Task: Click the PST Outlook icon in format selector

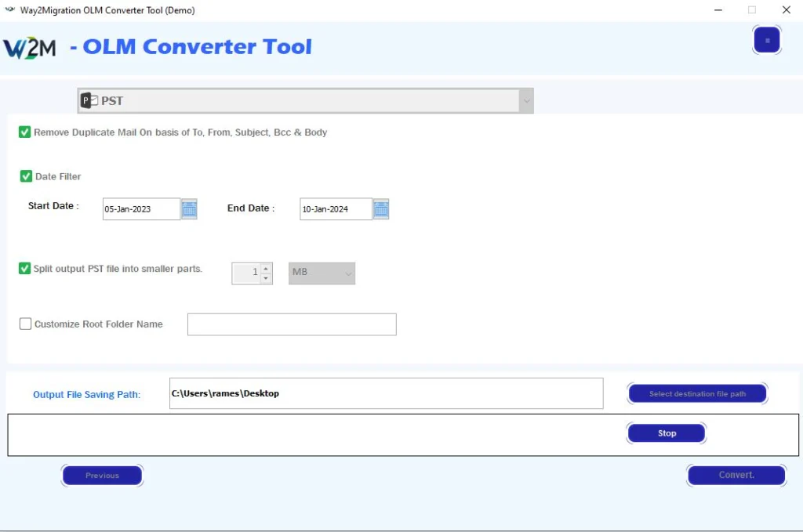Action: (x=89, y=101)
